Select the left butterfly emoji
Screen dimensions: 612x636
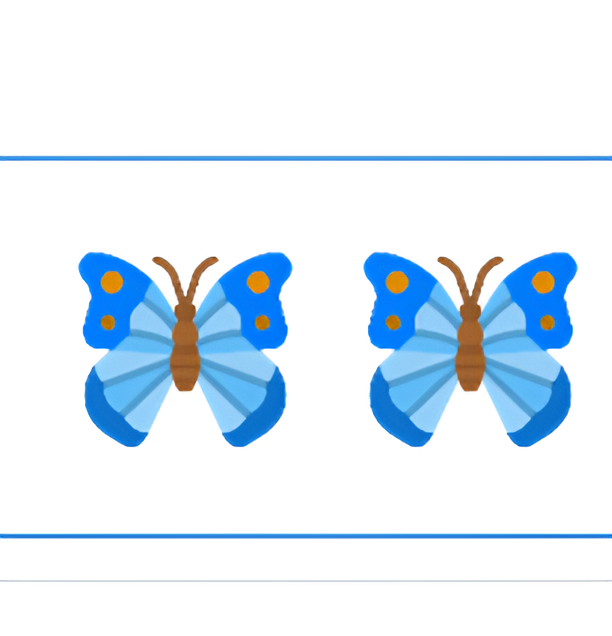tap(185, 350)
